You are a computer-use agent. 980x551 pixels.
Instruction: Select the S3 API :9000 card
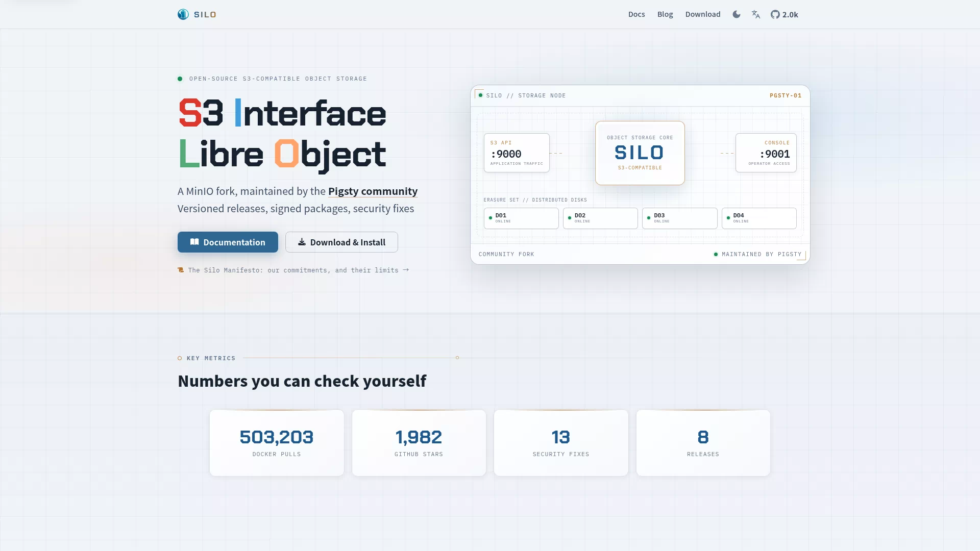[517, 153]
